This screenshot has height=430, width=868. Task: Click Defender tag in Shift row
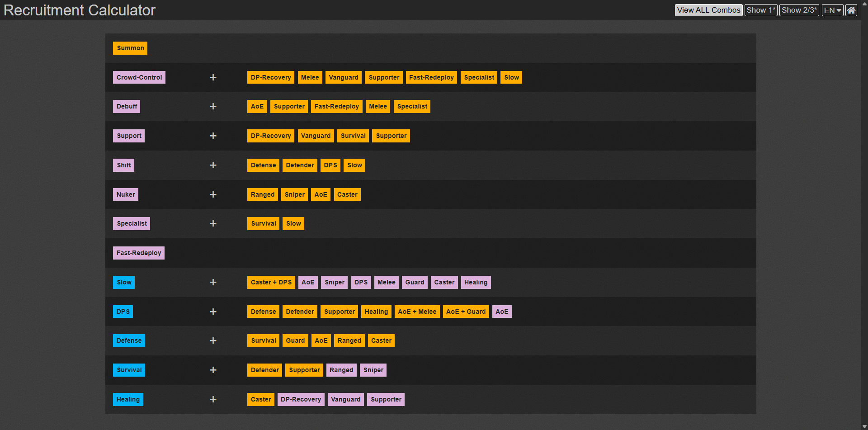300,165
